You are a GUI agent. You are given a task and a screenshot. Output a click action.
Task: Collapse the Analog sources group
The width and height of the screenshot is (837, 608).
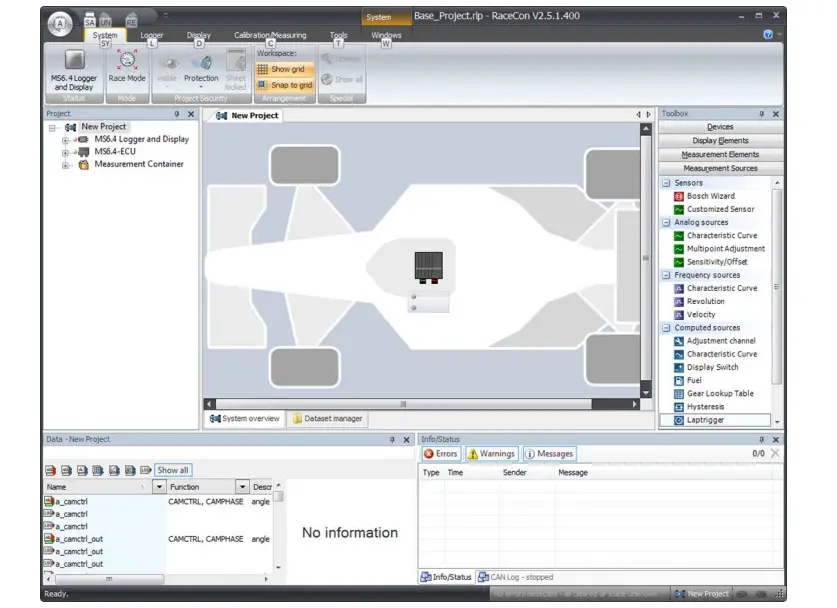pos(666,223)
